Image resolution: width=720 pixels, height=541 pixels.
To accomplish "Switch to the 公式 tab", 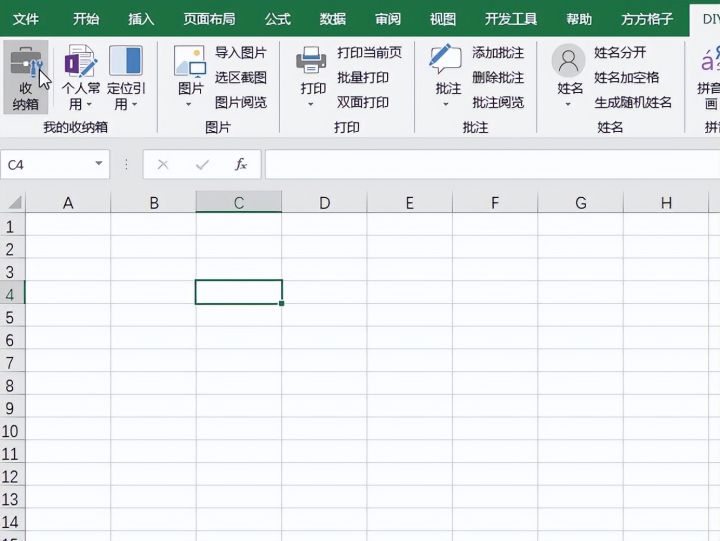I will [278, 19].
